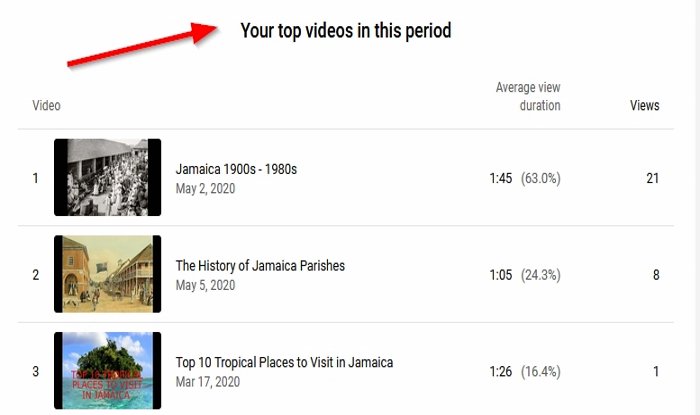Viewport: 700px width, 415px height.
Task: Click the 1:05 average duration value
Action: [x=500, y=274]
